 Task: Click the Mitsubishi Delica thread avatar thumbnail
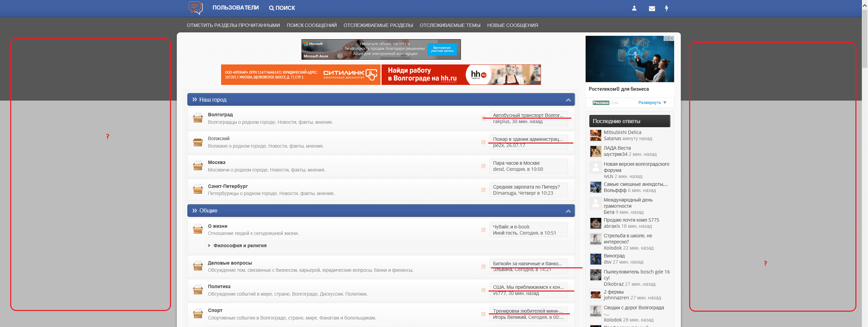click(595, 135)
